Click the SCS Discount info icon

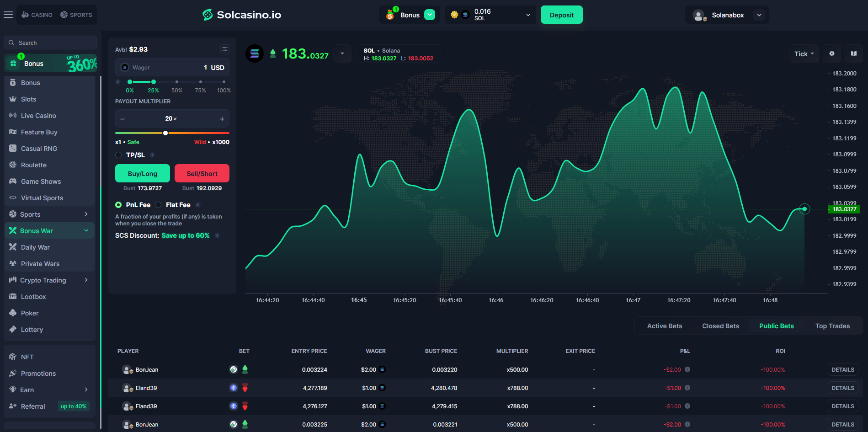[217, 236]
